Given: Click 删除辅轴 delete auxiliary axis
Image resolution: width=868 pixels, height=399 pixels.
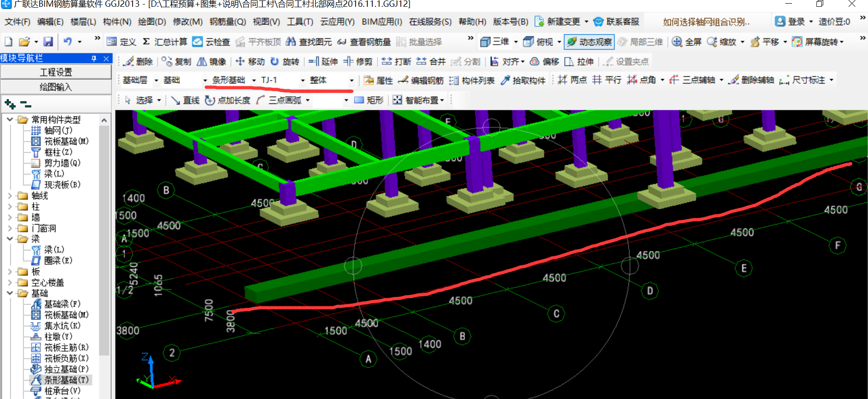Looking at the screenshot, I should click(752, 80).
